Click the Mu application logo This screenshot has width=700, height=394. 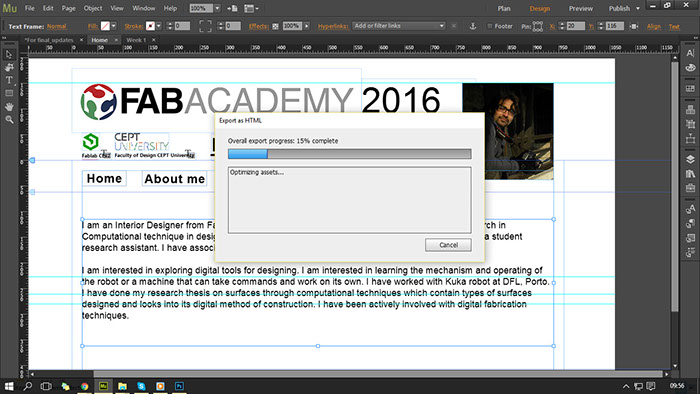[10, 8]
